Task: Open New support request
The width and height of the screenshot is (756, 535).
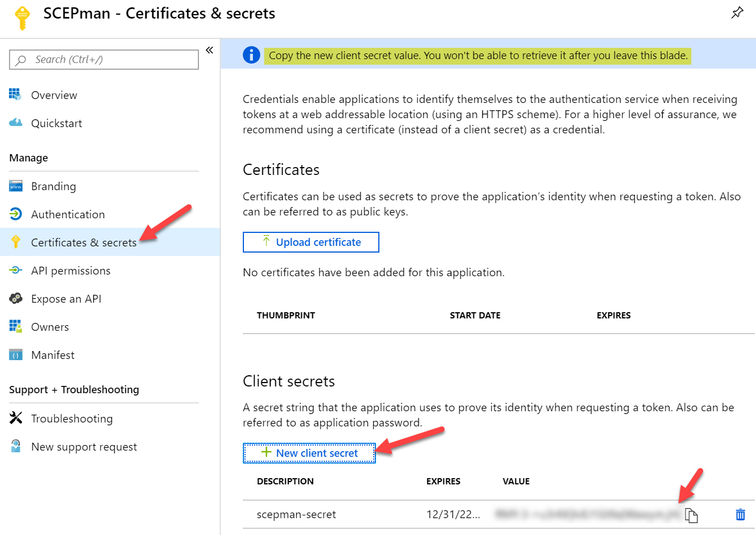Action: (x=84, y=447)
